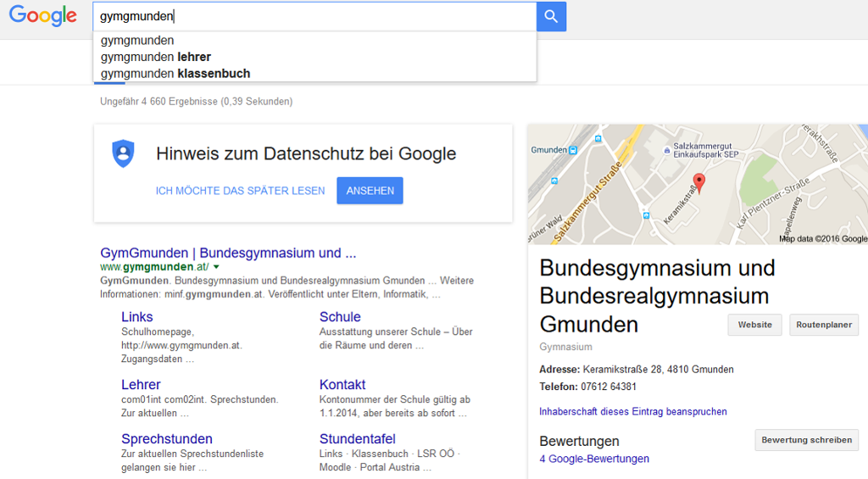The width and height of the screenshot is (868, 479).
Task: Click in the search box containing gymgmunden
Action: [x=314, y=17]
